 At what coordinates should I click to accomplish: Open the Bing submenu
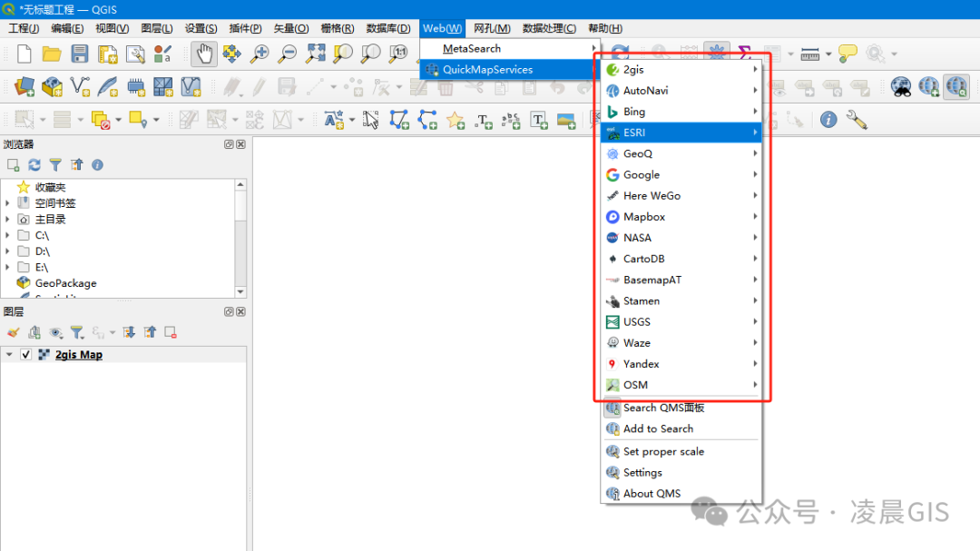point(681,112)
